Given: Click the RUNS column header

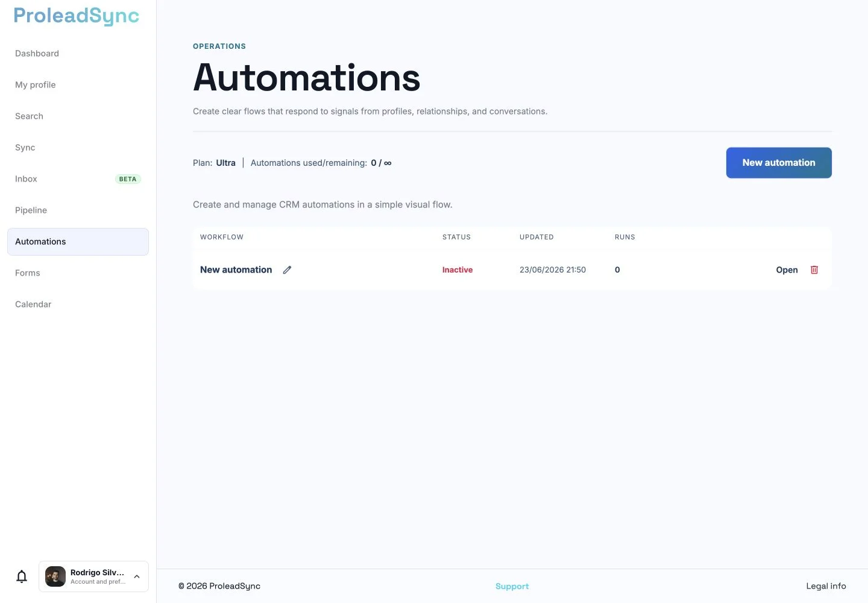Looking at the screenshot, I should tap(625, 237).
